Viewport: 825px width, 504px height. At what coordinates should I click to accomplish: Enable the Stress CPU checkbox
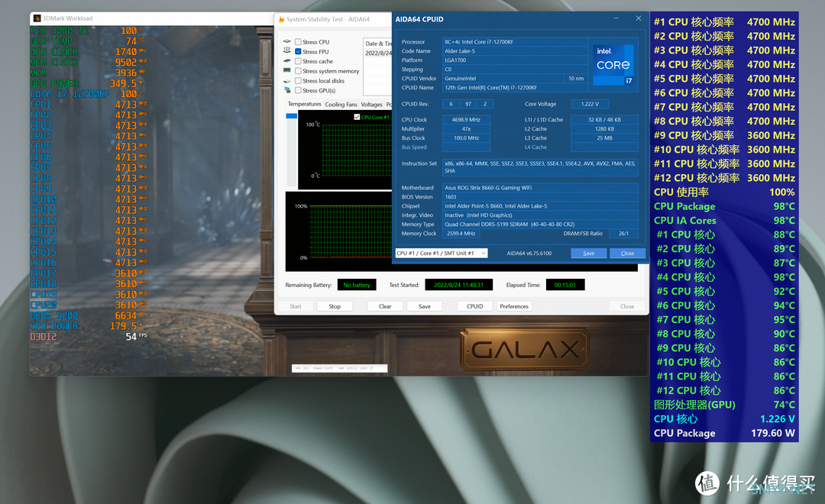point(298,42)
